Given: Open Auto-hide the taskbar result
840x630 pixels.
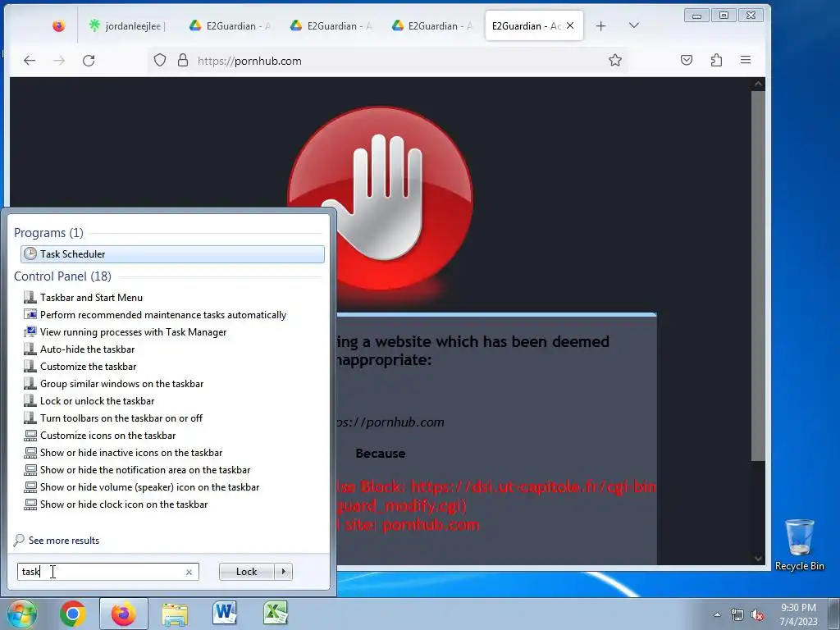Looking at the screenshot, I should tap(87, 349).
